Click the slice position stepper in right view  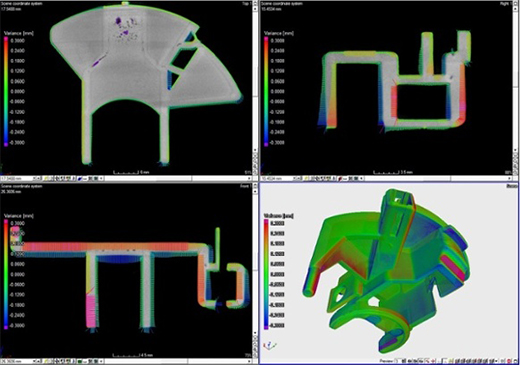(x=297, y=179)
